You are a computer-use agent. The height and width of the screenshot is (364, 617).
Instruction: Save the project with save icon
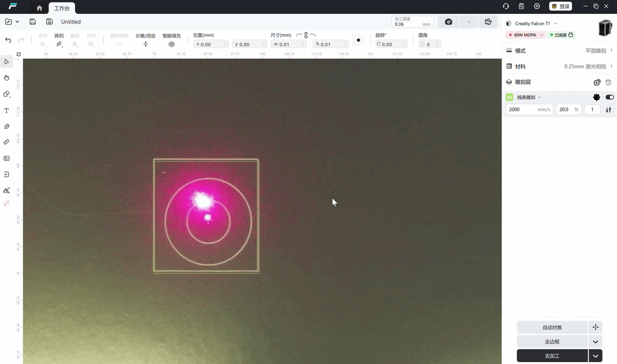point(33,22)
